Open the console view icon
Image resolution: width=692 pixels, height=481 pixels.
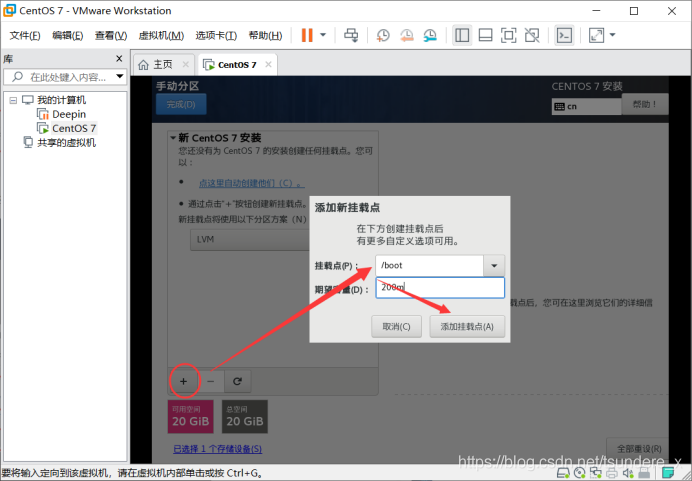(x=564, y=35)
